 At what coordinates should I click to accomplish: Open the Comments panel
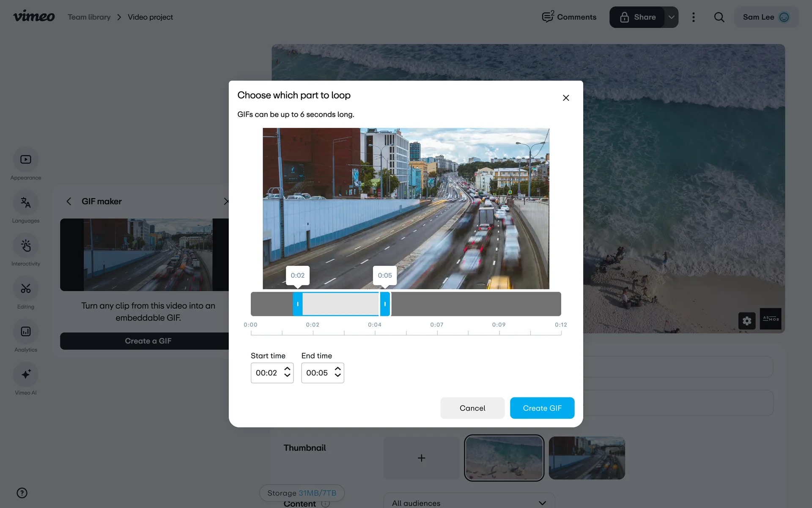click(x=569, y=17)
